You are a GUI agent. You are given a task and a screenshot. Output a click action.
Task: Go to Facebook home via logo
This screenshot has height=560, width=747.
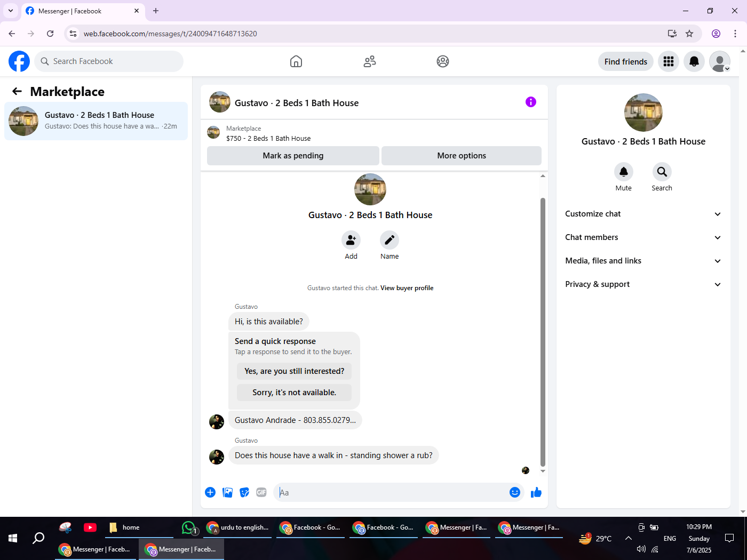[19, 61]
